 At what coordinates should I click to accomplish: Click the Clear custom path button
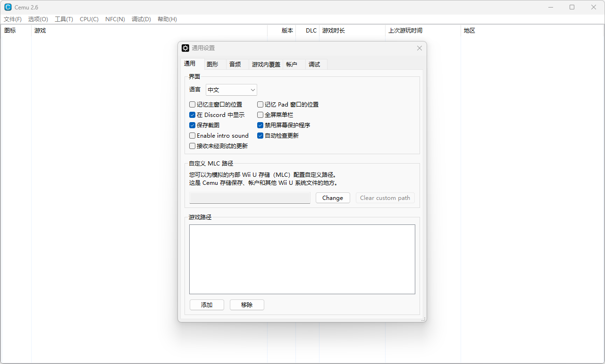[x=385, y=198]
